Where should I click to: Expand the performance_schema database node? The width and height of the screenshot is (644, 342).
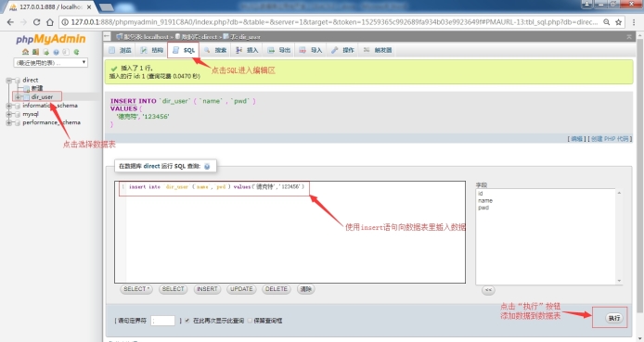tap(8, 122)
